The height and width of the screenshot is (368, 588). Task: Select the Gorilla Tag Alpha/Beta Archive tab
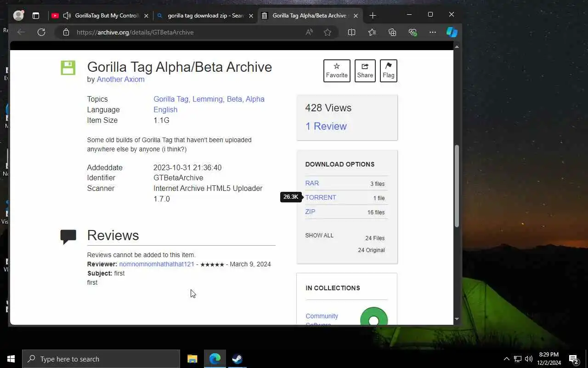click(x=310, y=16)
